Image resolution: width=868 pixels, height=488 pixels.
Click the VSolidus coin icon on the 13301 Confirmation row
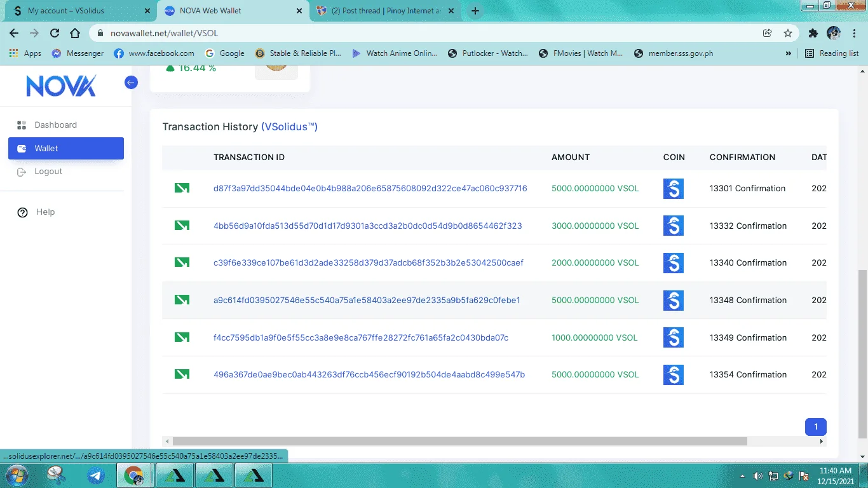[x=674, y=189]
